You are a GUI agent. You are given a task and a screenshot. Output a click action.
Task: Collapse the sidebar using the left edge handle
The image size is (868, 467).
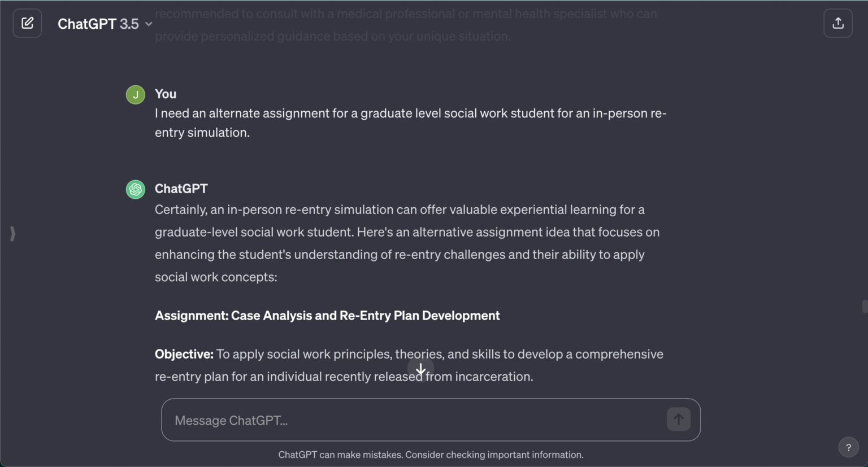[x=12, y=233]
